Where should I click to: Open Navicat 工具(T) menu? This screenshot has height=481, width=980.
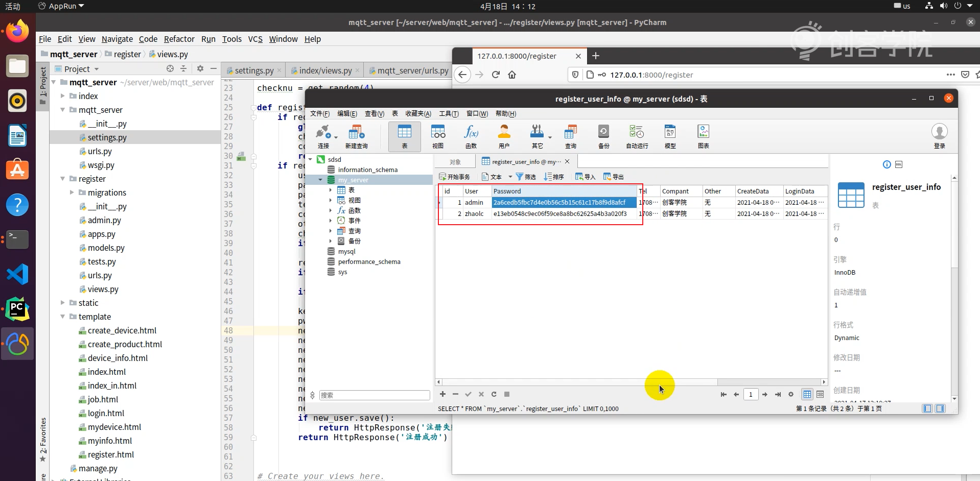(x=449, y=113)
